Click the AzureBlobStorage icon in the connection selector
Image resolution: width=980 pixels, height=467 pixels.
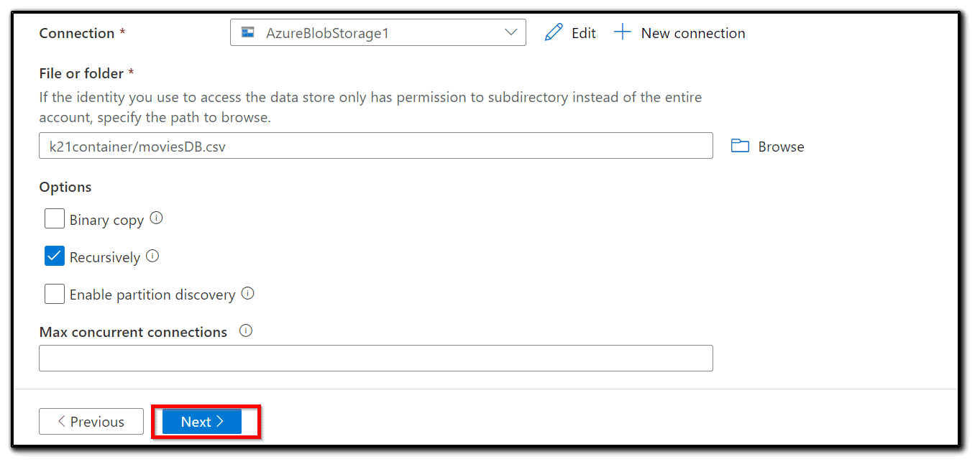tap(247, 32)
